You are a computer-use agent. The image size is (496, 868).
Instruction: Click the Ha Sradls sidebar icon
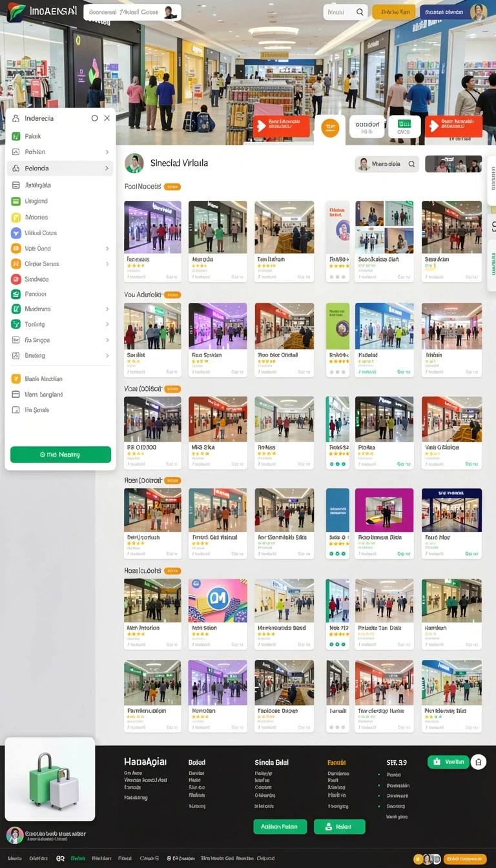tap(16, 409)
